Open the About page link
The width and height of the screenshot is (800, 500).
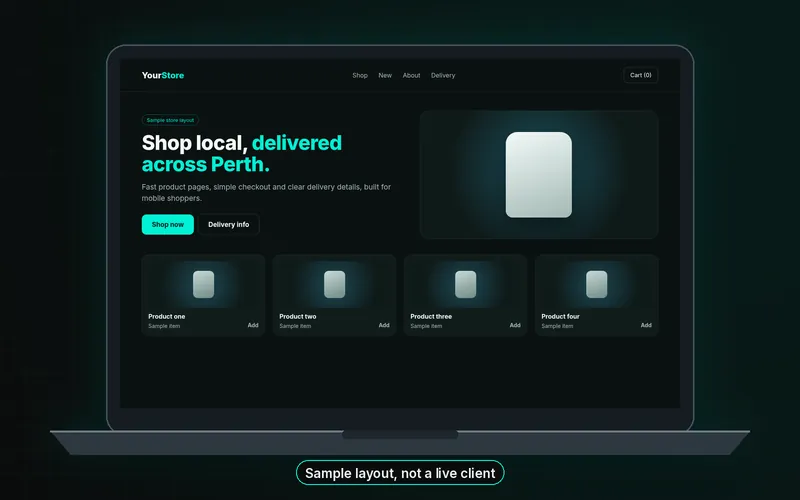(x=411, y=75)
